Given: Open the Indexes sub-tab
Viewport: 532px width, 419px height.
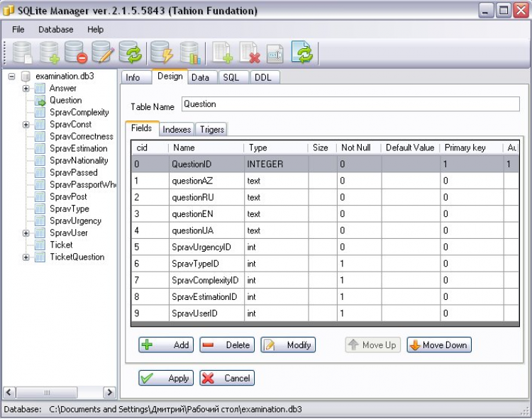Looking at the screenshot, I should 176,130.
